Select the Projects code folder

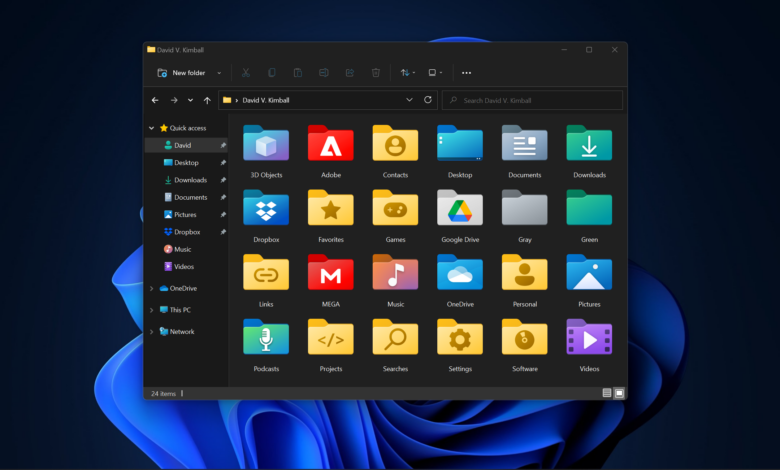331,337
